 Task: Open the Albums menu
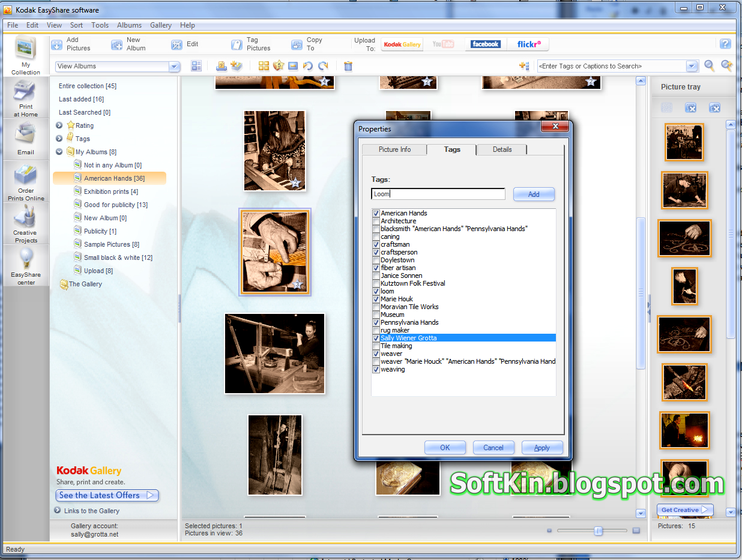[x=129, y=25]
